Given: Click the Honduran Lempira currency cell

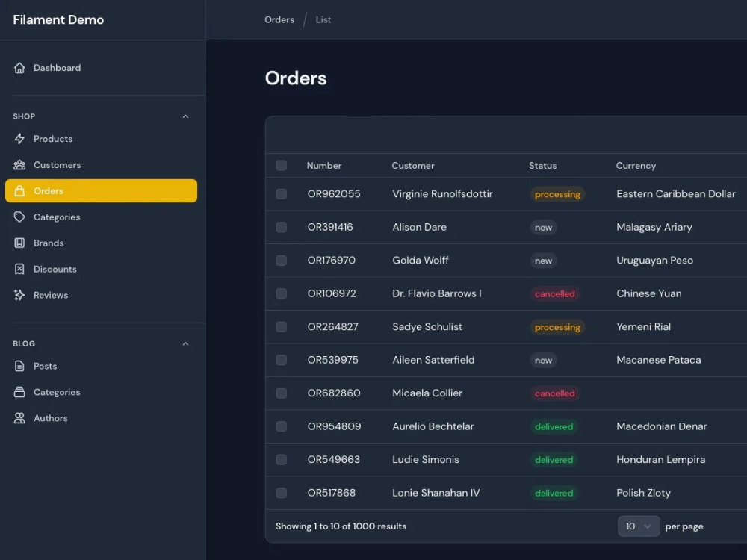Looking at the screenshot, I should pyautogui.click(x=661, y=459).
